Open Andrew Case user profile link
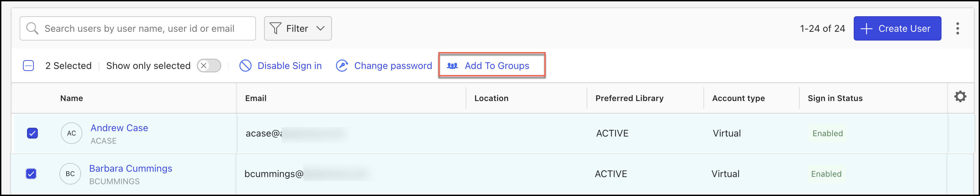The height and width of the screenshot is (196, 980). tap(119, 128)
